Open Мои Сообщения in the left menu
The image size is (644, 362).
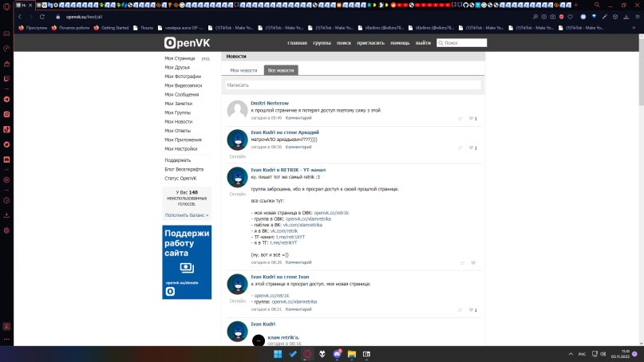[182, 94]
